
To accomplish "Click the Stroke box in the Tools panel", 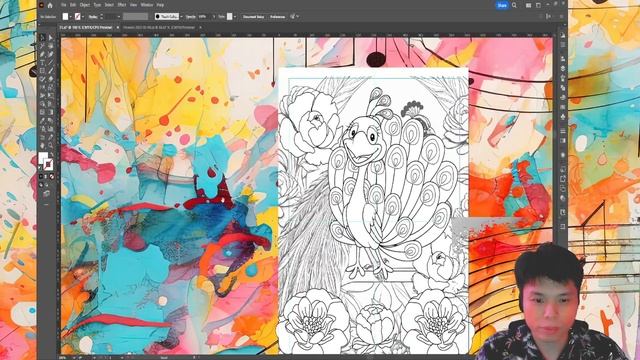I will click(x=49, y=165).
